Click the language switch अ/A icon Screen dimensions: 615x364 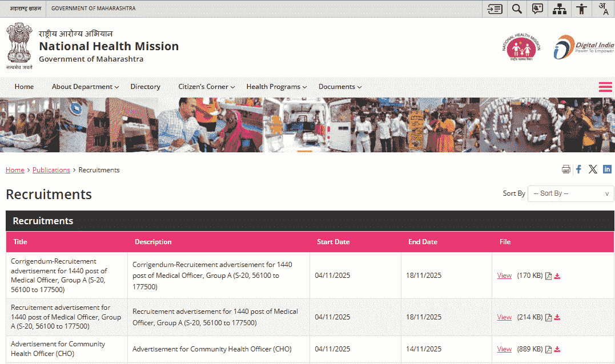point(603,9)
